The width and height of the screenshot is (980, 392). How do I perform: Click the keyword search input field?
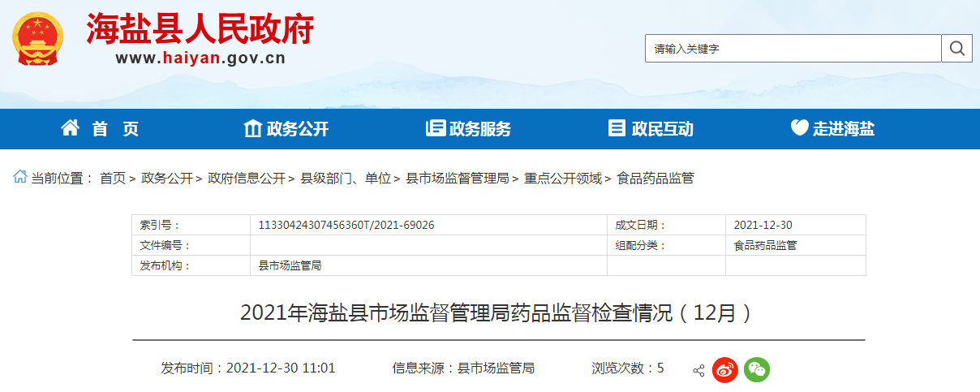pos(793,49)
